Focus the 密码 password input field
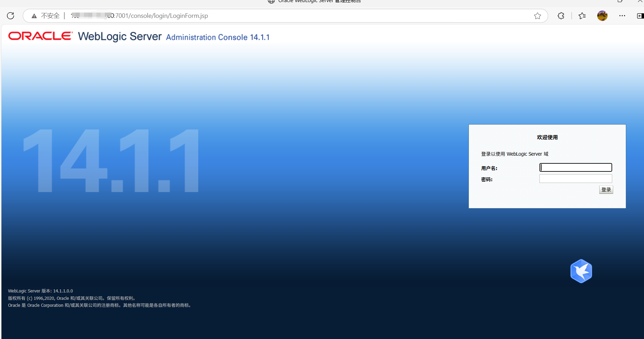 [575, 179]
